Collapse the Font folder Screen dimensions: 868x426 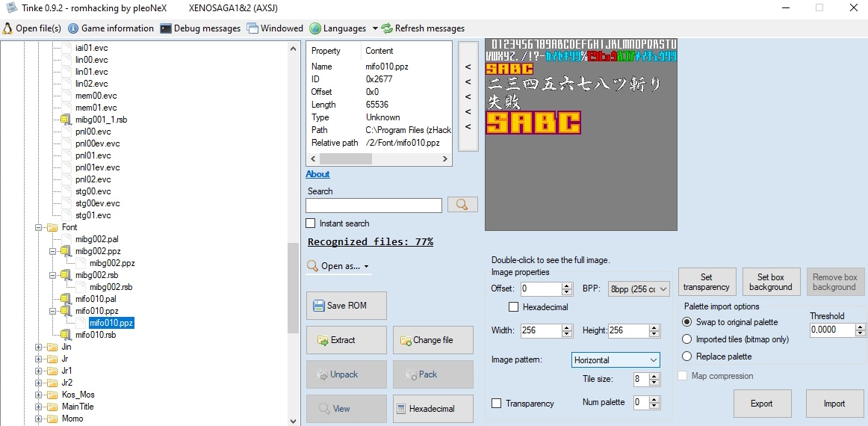[39, 227]
